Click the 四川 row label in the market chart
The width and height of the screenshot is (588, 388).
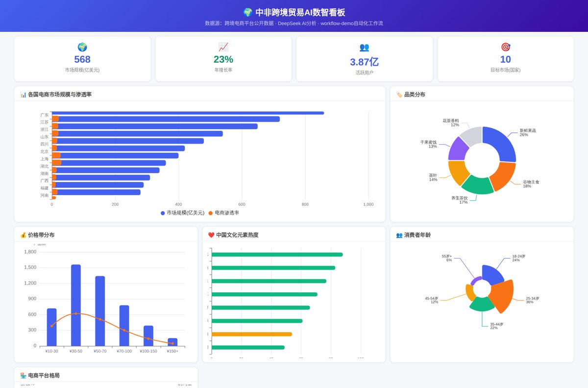[45, 144]
